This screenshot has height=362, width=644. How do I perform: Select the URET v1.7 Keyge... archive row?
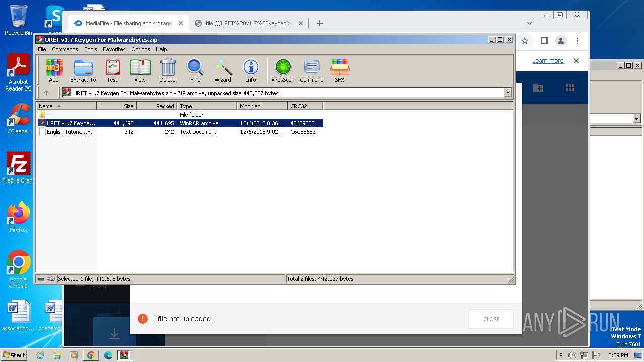coord(179,123)
